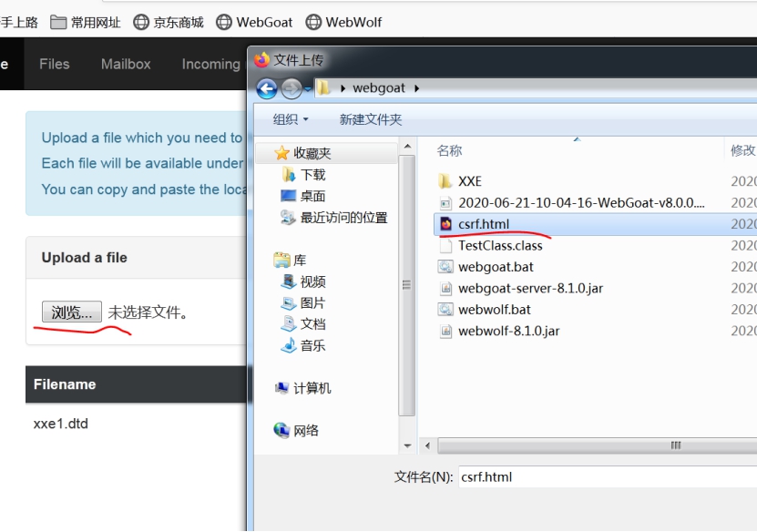Image resolution: width=757 pixels, height=532 pixels.
Task: Click sidebar scrollbar up arrow
Action: tap(407, 147)
